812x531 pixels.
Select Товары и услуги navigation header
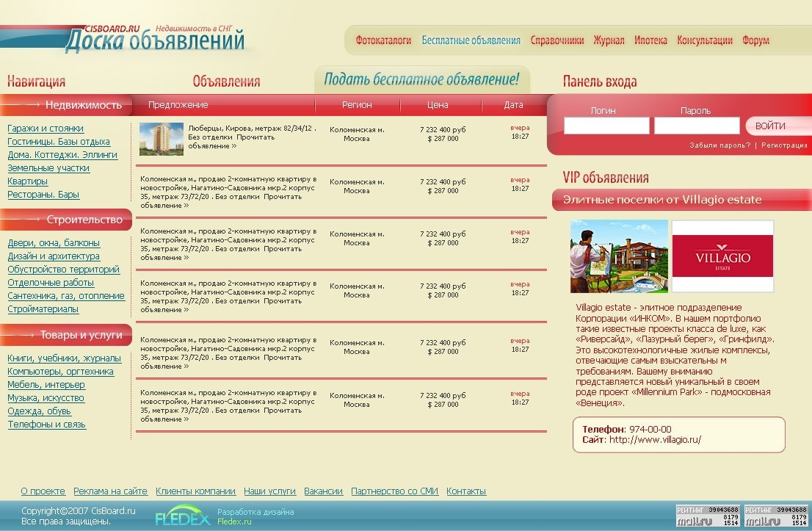tap(66, 335)
